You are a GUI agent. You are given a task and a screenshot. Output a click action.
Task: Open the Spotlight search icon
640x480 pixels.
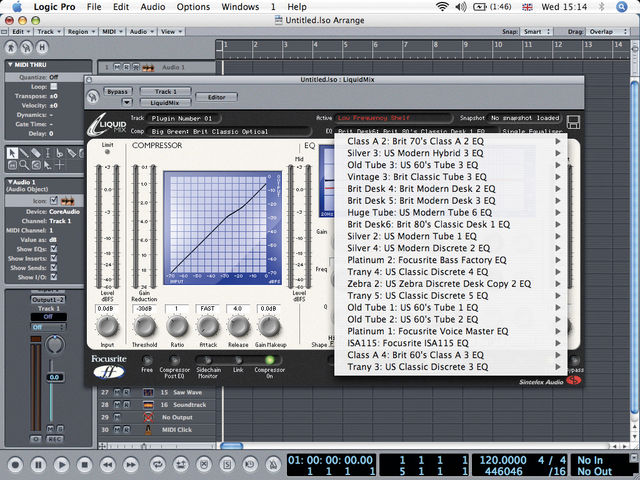coord(621,7)
